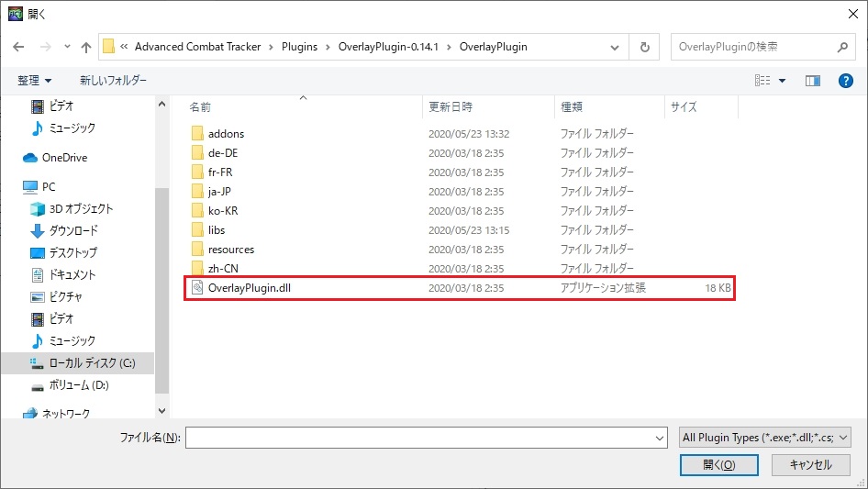Expand the address bar history dropdown

(615, 47)
